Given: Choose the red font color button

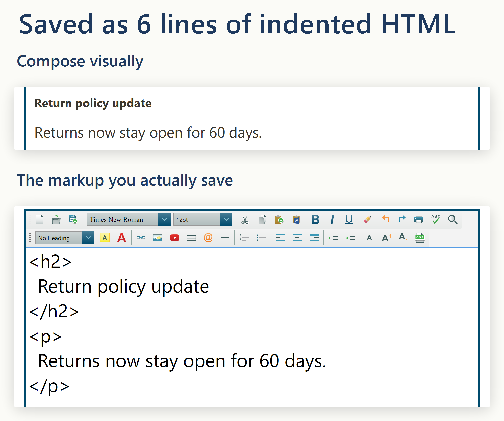Looking at the screenshot, I should [122, 238].
